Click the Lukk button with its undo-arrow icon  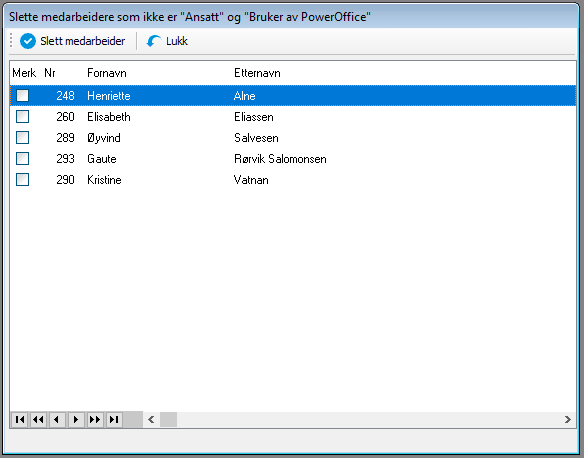click(167, 41)
